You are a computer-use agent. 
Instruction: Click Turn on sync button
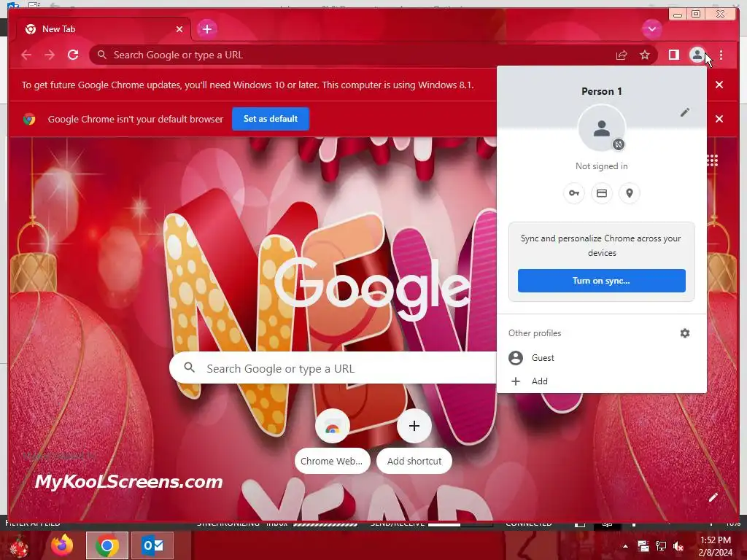602,281
